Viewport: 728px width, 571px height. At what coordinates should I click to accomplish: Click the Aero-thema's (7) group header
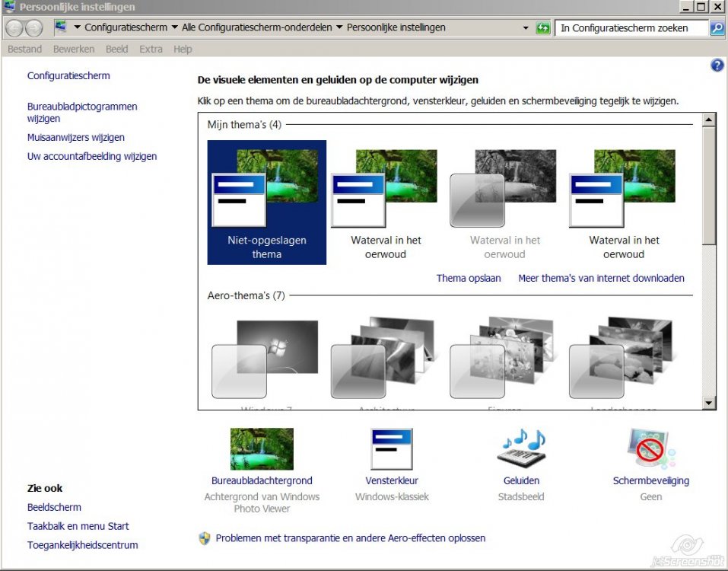pyautogui.click(x=246, y=295)
